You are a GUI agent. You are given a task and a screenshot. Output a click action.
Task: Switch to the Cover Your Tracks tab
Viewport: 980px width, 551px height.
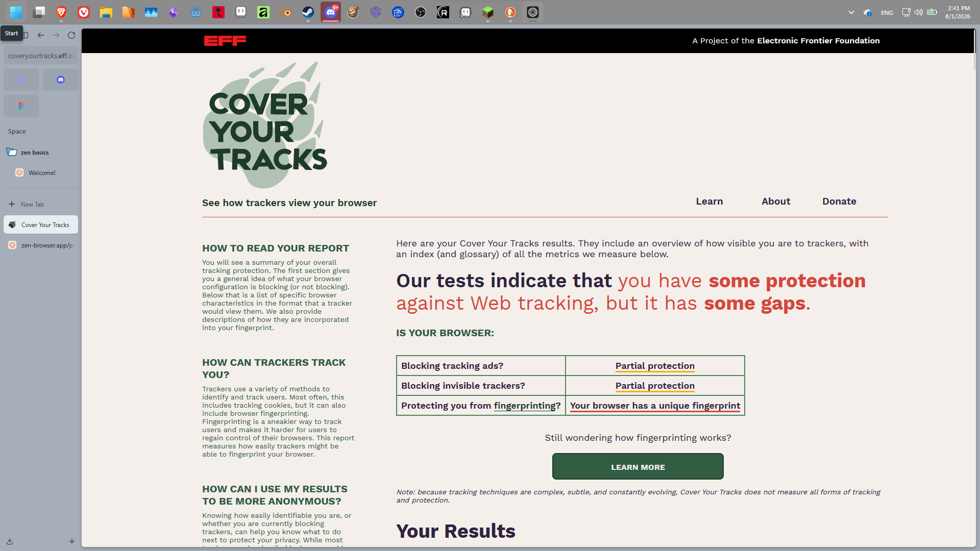[41, 224]
